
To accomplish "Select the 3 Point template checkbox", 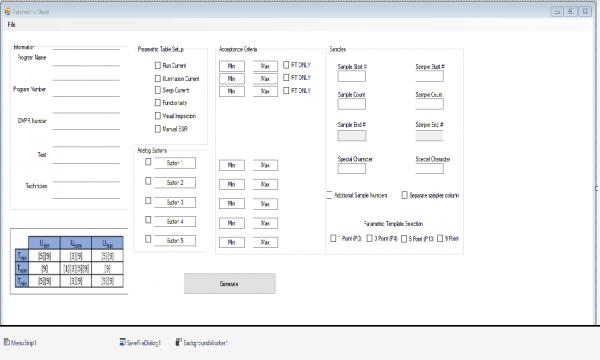I will [370, 238].
